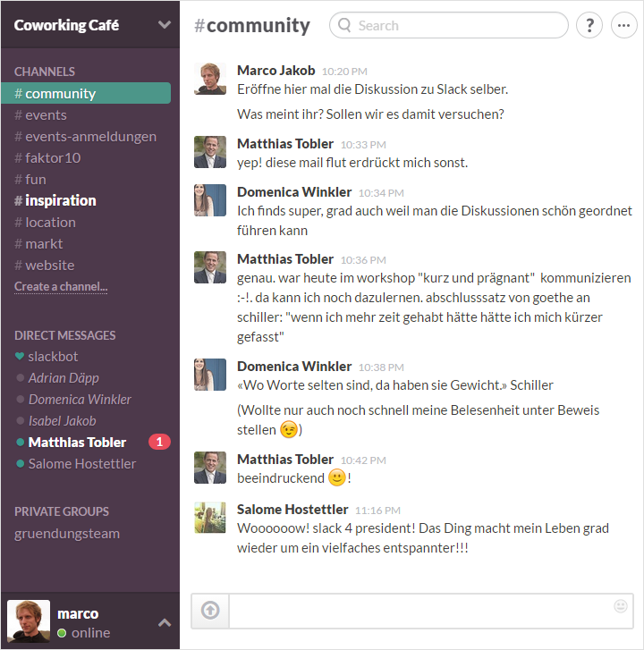Screen dimensions: 644x650
Task: Click the Create a channel link
Action: tap(61, 286)
